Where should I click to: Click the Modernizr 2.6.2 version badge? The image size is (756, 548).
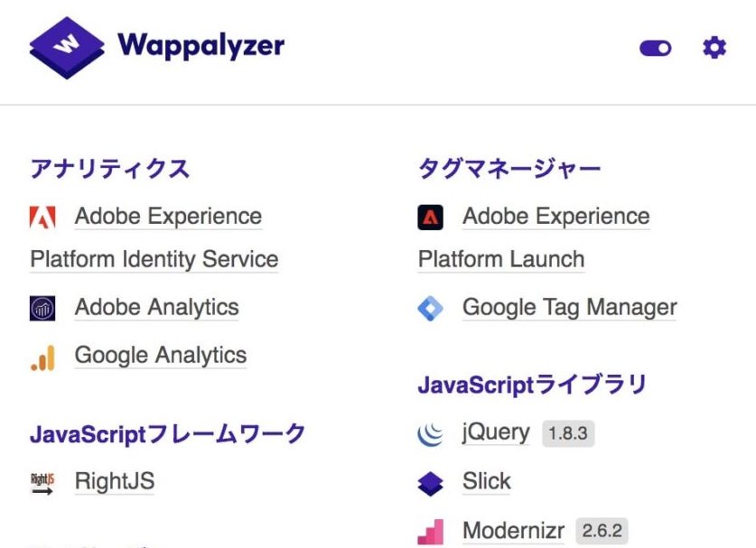602,531
